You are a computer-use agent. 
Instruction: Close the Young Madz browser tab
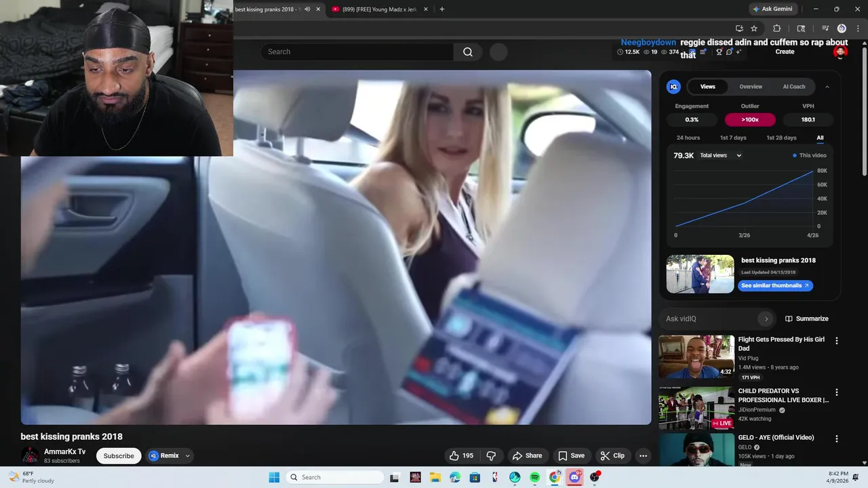click(426, 9)
